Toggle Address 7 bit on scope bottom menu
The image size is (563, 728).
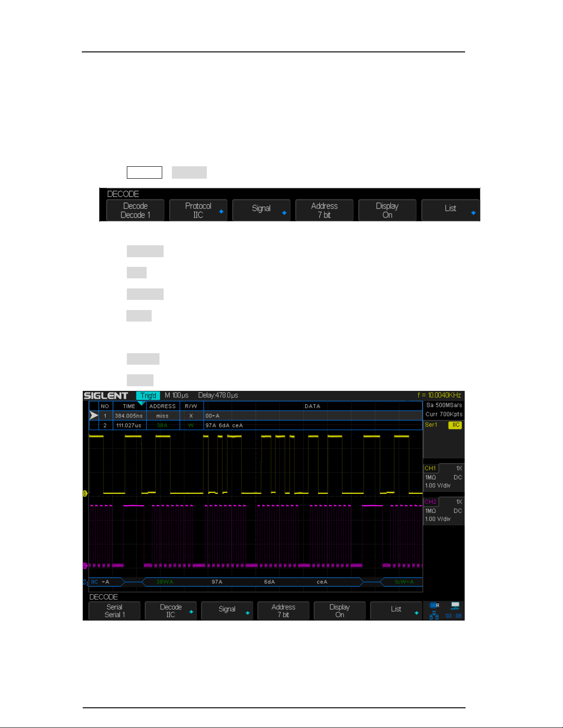coord(283,611)
